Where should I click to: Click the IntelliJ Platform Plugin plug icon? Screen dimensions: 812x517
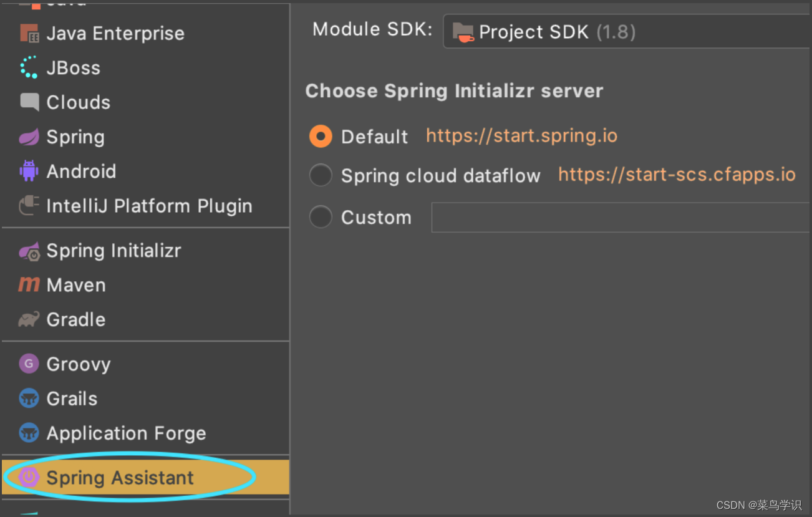coord(29,205)
